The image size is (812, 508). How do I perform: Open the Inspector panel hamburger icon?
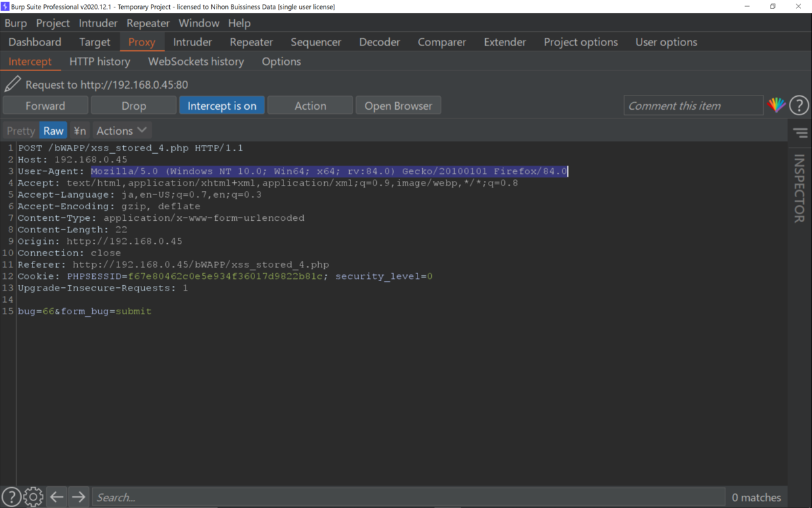800,133
